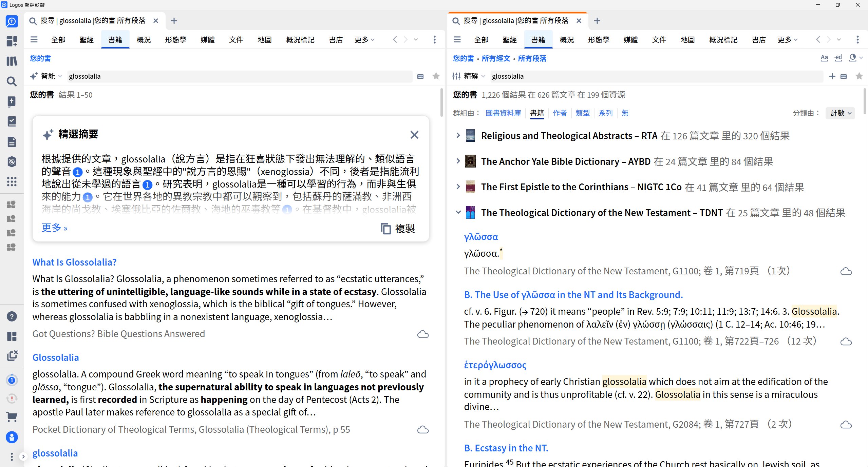Group results by 圖書資料庫
This screenshot has height=467, width=868.
point(503,113)
